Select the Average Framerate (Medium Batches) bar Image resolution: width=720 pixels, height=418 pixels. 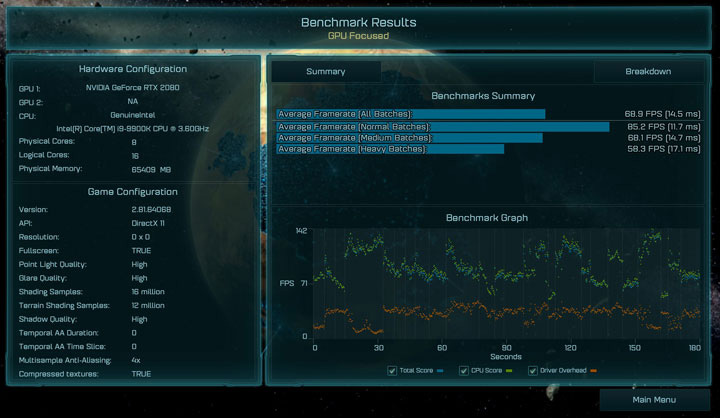(x=409, y=138)
